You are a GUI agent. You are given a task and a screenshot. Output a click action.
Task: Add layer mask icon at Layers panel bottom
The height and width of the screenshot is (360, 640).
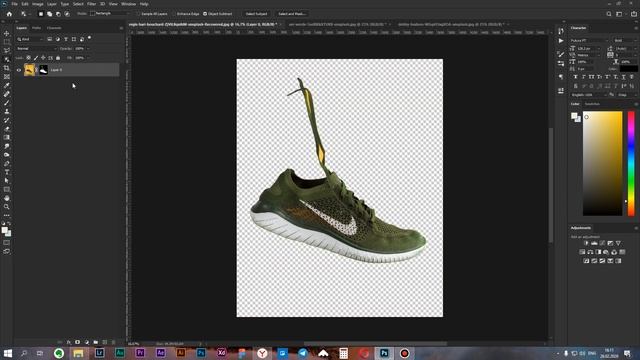78,342
